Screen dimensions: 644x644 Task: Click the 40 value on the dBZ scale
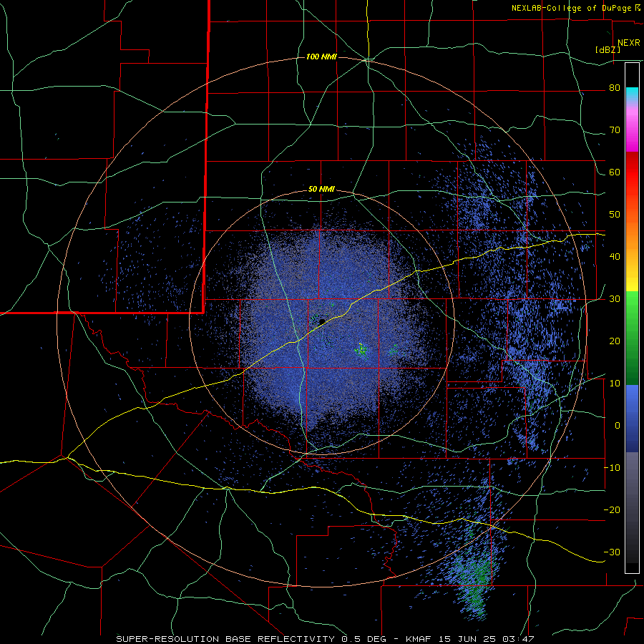point(615,257)
